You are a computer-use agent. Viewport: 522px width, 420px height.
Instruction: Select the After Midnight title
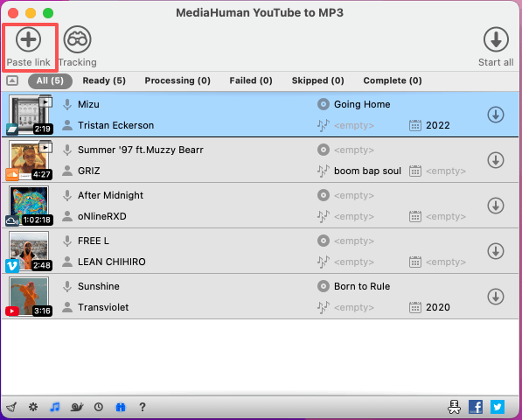tap(110, 195)
